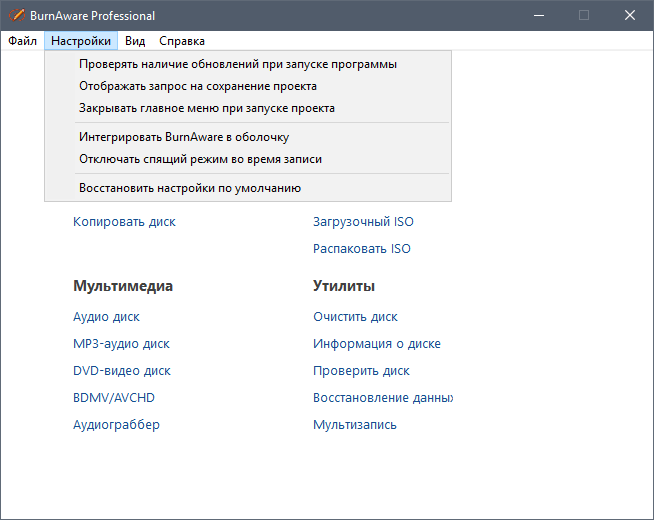Open Загрузочный ISO
Viewport: 654px width, 520px height.
pyautogui.click(x=363, y=222)
